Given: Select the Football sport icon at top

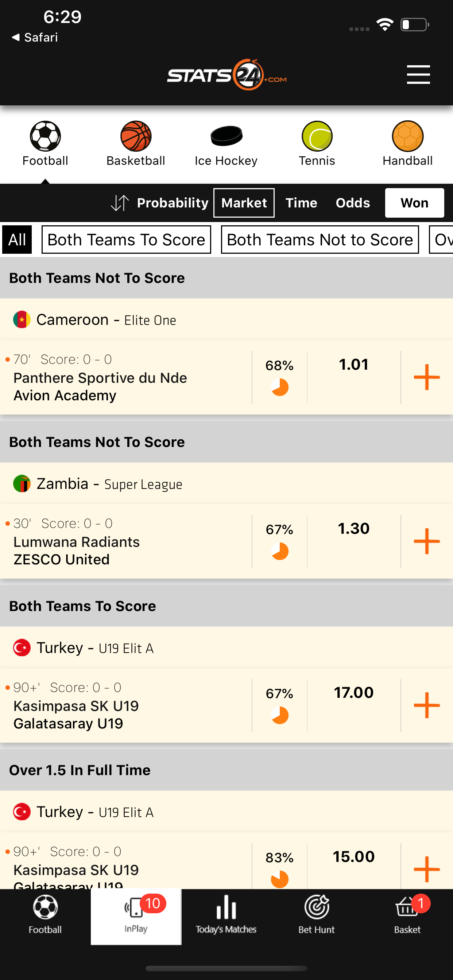Looking at the screenshot, I should pyautogui.click(x=45, y=136).
